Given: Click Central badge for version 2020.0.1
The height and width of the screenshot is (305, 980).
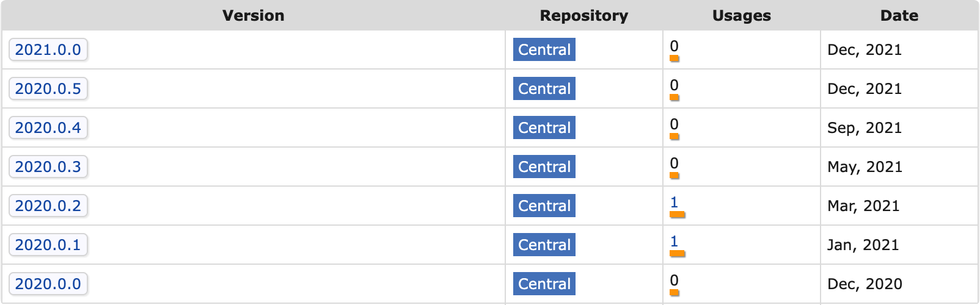Looking at the screenshot, I should (544, 245).
